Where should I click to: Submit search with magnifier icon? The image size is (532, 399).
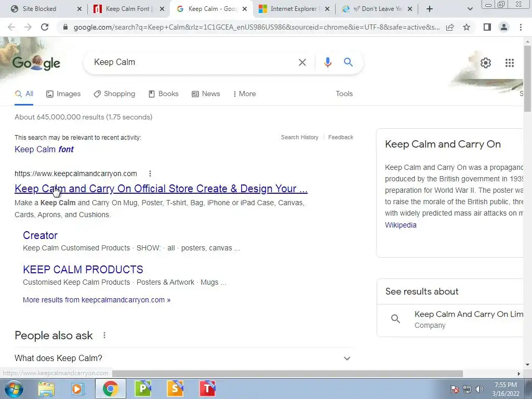click(x=348, y=62)
